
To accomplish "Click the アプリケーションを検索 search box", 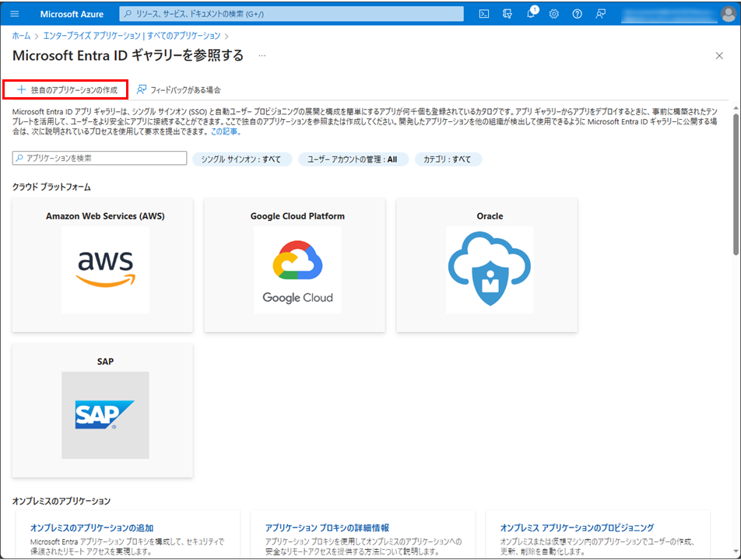I will pyautogui.click(x=100, y=158).
